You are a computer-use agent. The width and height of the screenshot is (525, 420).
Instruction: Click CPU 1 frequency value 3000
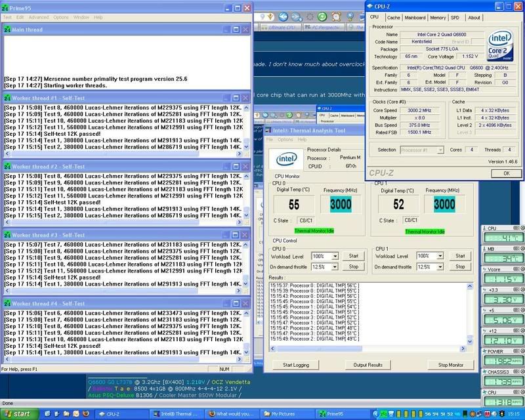444,204
